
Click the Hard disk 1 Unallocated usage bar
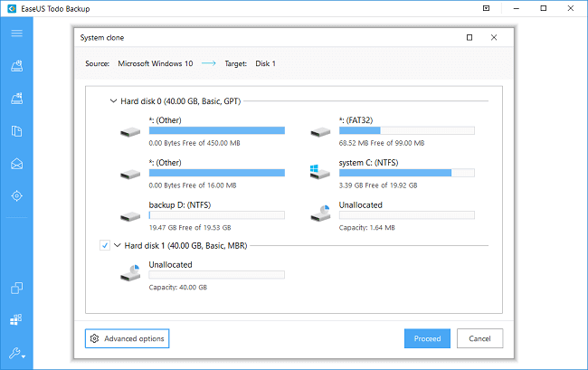(216, 274)
